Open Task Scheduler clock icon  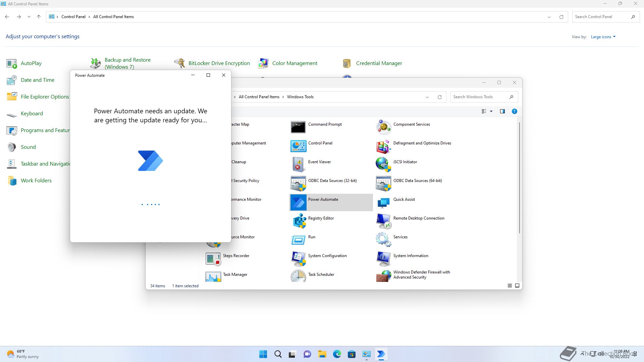point(298,277)
